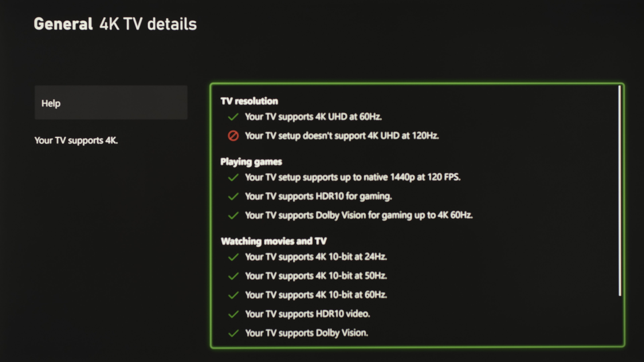Click the 'supports HDR10 for gaming' text line
The image size is (644, 362).
click(318, 196)
